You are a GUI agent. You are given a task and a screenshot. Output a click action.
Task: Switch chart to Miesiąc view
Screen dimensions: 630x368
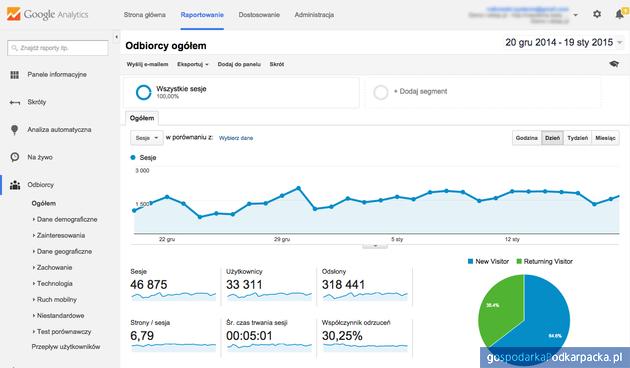[605, 138]
